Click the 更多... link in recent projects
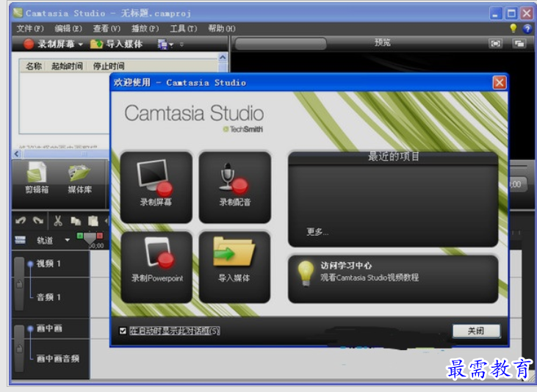537x392 pixels. (x=317, y=232)
